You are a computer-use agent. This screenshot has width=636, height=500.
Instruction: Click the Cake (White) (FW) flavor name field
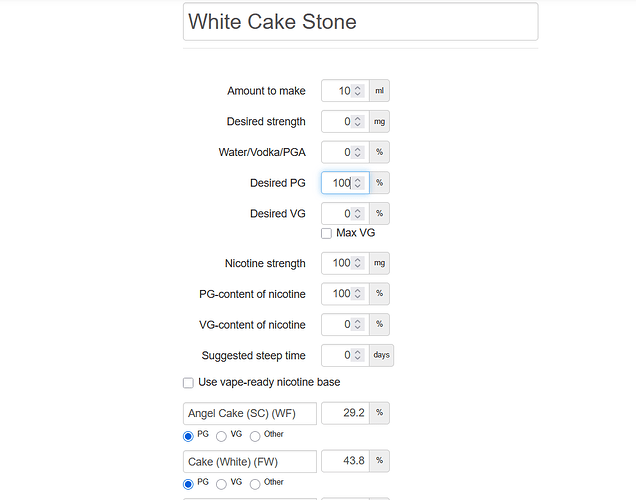click(250, 461)
